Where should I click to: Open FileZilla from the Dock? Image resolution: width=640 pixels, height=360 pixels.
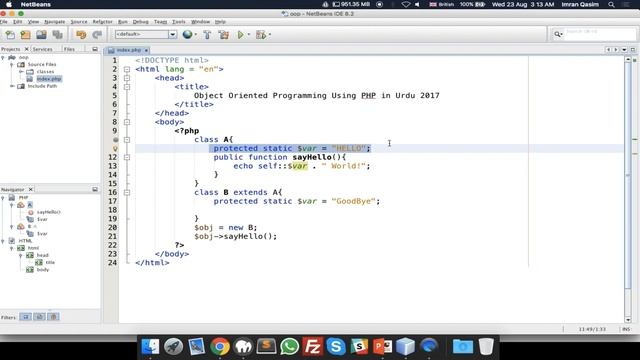pos(313,347)
